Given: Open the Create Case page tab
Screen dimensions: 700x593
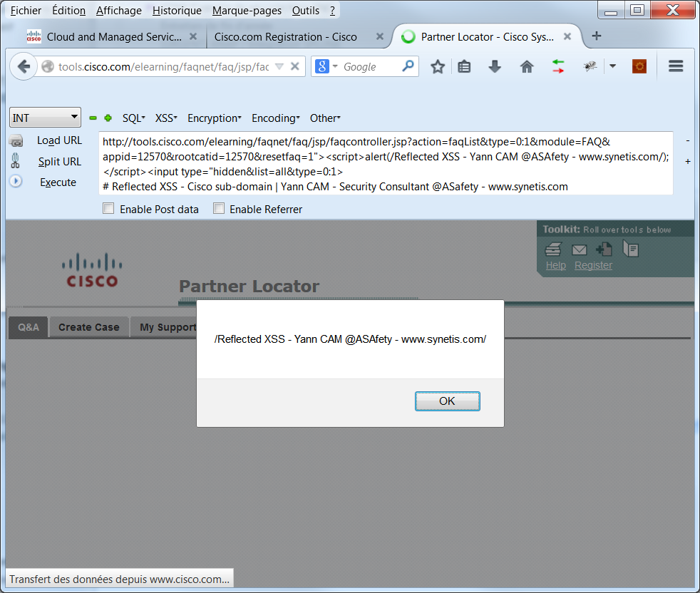Looking at the screenshot, I should point(89,327).
